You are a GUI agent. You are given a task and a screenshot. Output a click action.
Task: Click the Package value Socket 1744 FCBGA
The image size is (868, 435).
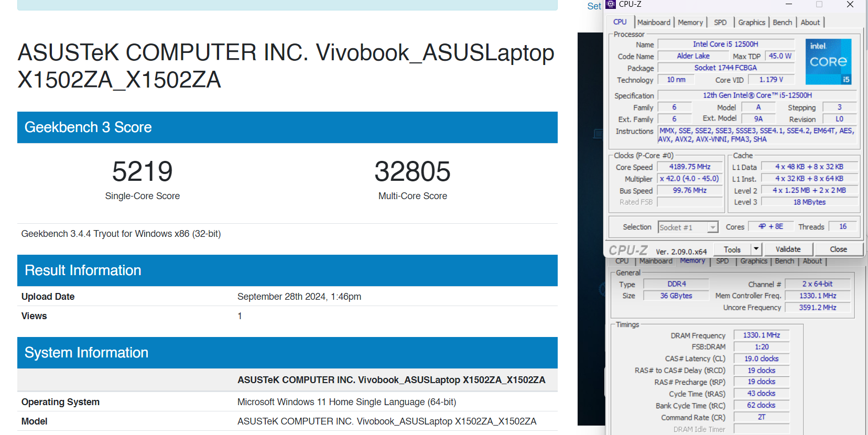click(725, 68)
